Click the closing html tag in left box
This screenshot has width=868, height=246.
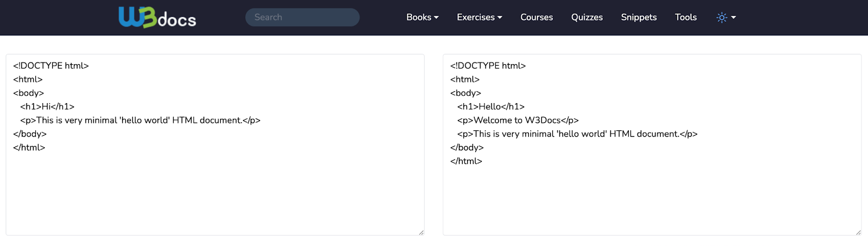tap(29, 147)
